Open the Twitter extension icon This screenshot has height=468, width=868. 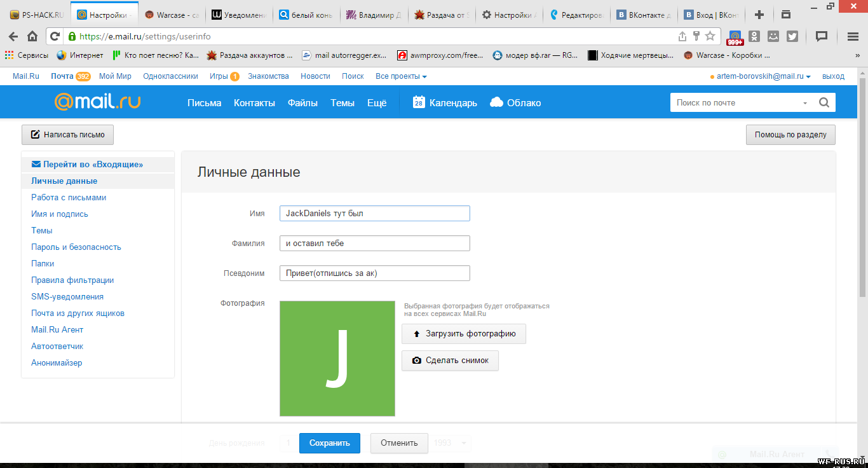coord(792,36)
